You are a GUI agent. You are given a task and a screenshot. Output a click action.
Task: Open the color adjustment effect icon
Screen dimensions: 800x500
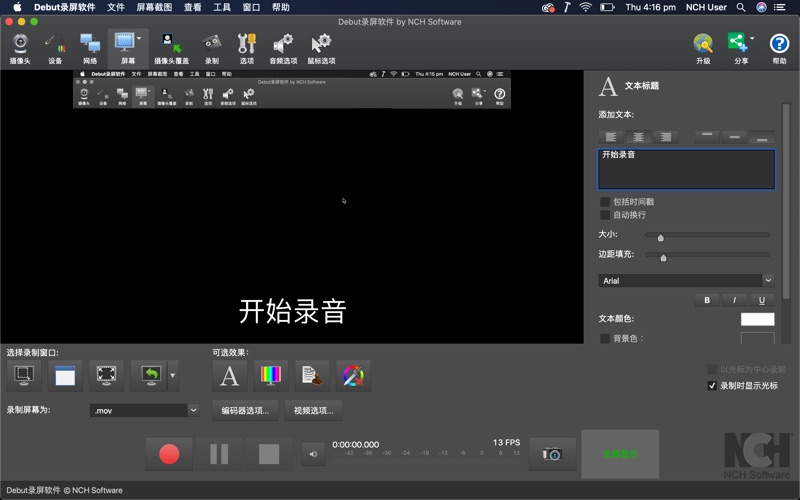[x=270, y=375]
